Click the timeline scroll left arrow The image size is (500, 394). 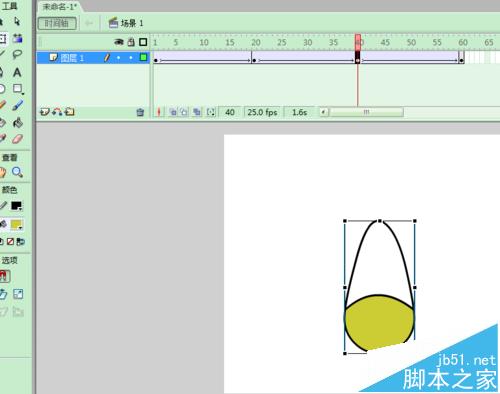coord(323,112)
